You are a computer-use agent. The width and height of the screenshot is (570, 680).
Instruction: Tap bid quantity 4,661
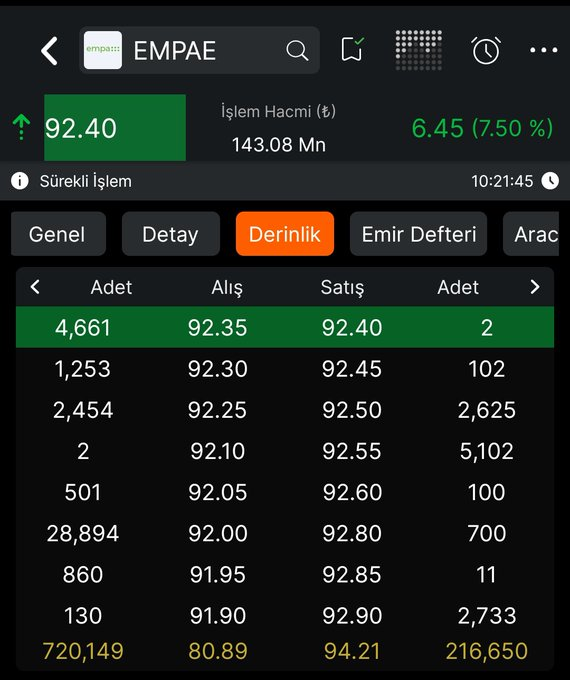pyautogui.click(x=83, y=327)
